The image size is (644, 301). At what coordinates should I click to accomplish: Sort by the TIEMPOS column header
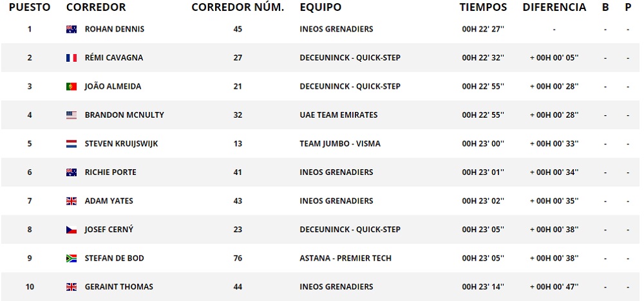pos(483,8)
